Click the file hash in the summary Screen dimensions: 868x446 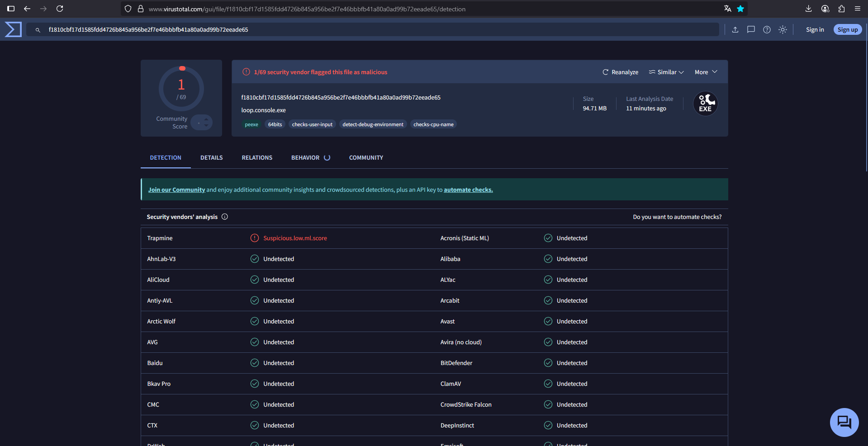pos(341,97)
